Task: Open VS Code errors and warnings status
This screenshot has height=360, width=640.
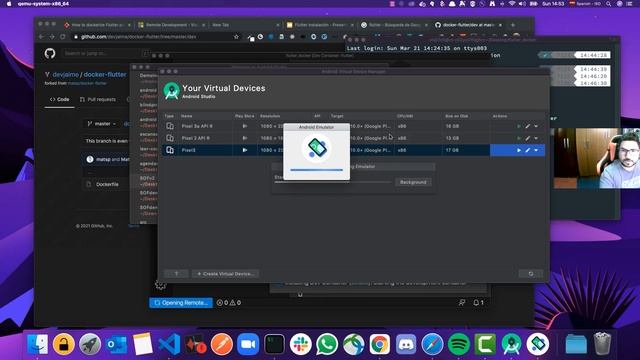Action: pyautogui.click(x=229, y=302)
